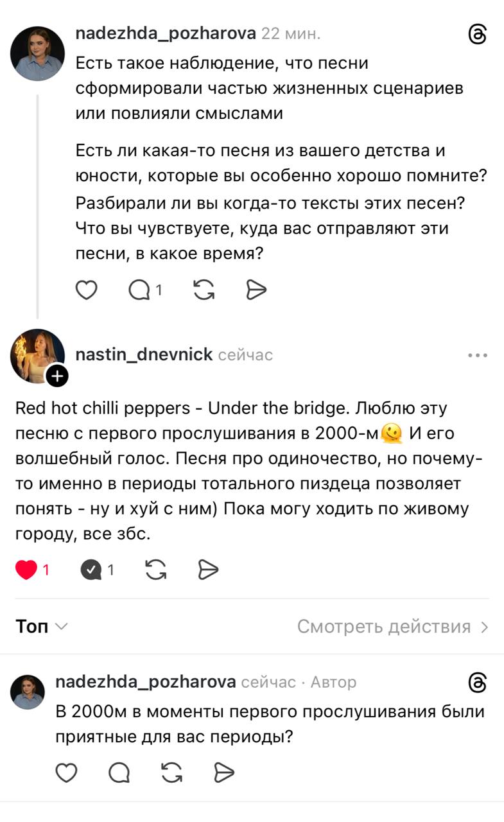Open Смотреть действия activity link
This screenshot has width=504, height=822.
(x=393, y=627)
